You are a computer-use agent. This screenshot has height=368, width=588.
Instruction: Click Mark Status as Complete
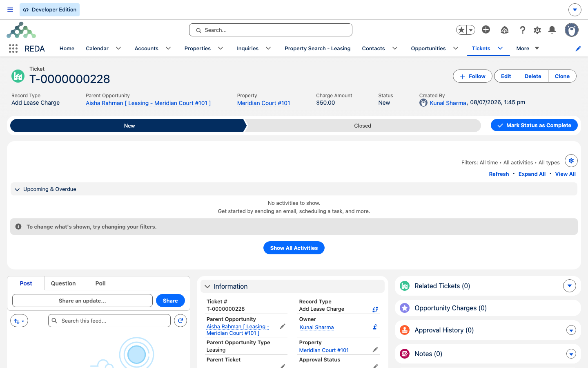pyautogui.click(x=534, y=126)
